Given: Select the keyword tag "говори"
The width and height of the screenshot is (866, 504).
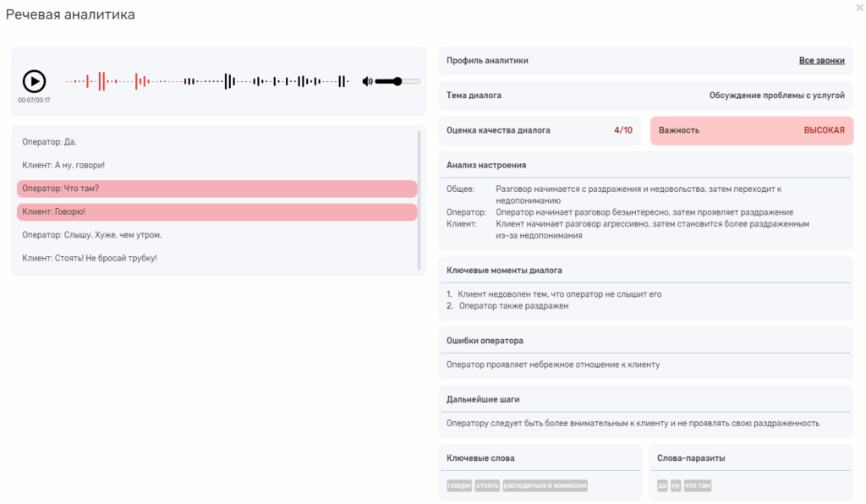Looking at the screenshot, I should [459, 485].
